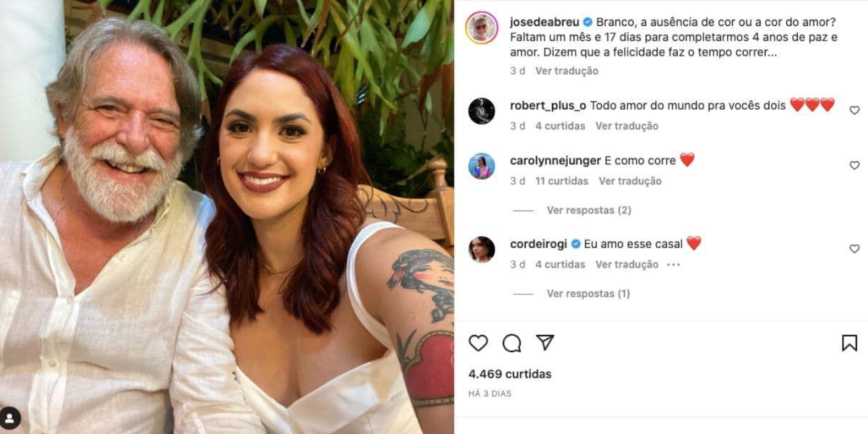Open the tagged people icon on the photo
The height and width of the screenshot is (434, 868).
10,417
